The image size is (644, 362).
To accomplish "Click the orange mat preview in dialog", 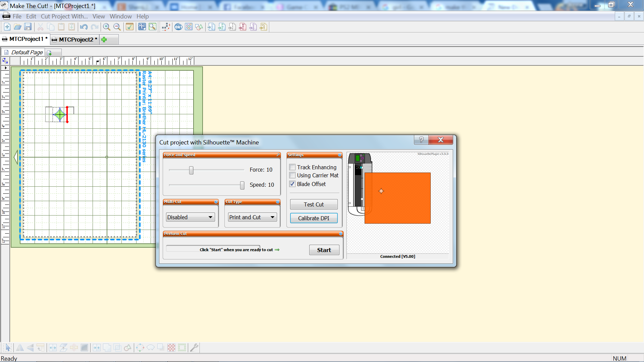I will 397,198.
